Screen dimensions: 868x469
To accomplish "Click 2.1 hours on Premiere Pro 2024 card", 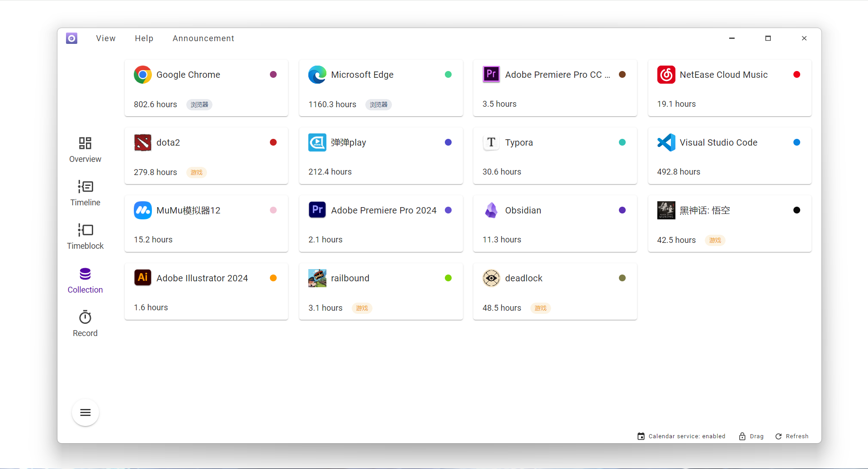I will (325, 240).
